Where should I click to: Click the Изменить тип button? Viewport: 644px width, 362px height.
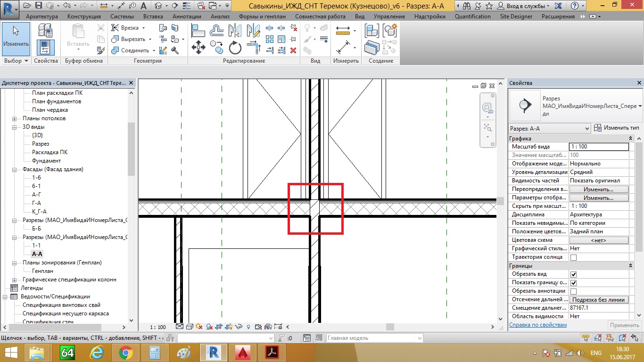pyautogui.click(x=617, y=128)
